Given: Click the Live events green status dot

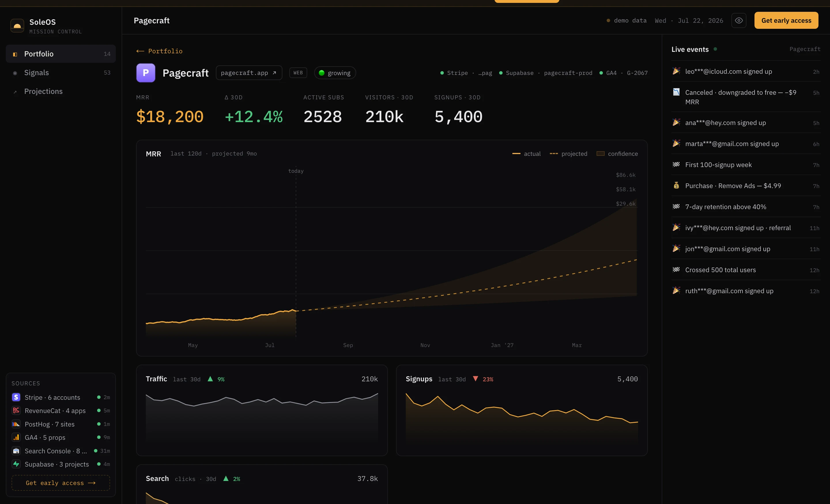Looking at the screenshot, I should (715, 49).
